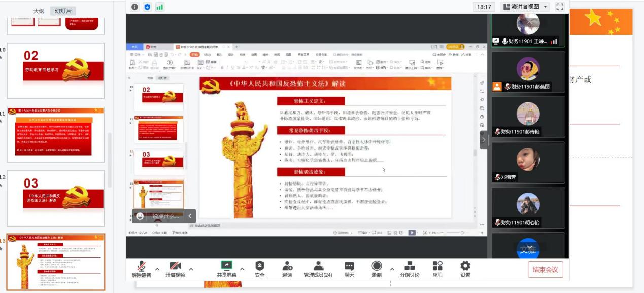This screenshot has width=644, height=293.
Task: Open the meeting info icon
Action: [x=134, y=7]
